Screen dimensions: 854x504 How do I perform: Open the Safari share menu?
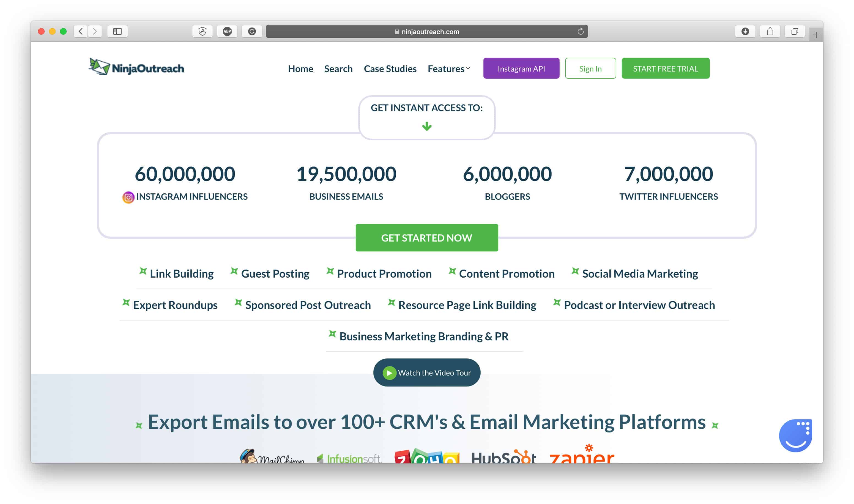click(x=770, y=32)
